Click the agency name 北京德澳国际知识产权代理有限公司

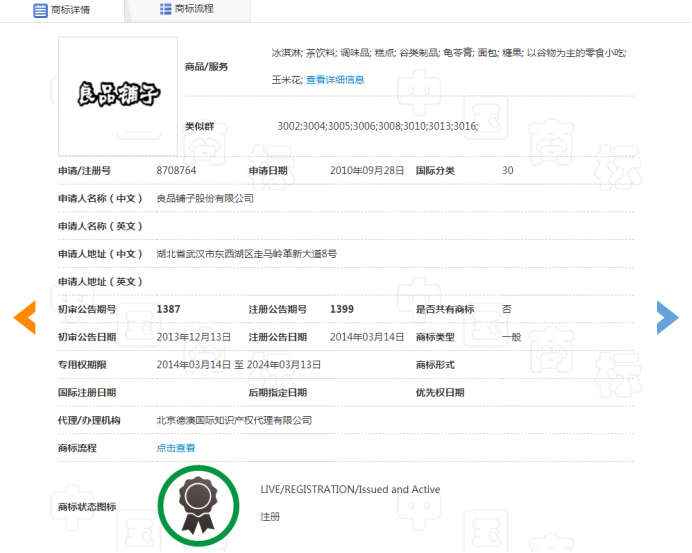click(x=234, y=420)
